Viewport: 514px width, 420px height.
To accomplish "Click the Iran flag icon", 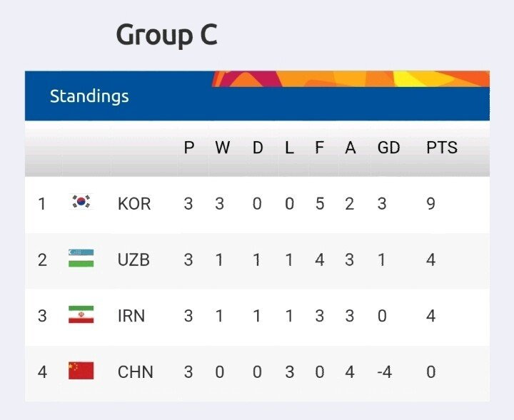I will 81,314.
